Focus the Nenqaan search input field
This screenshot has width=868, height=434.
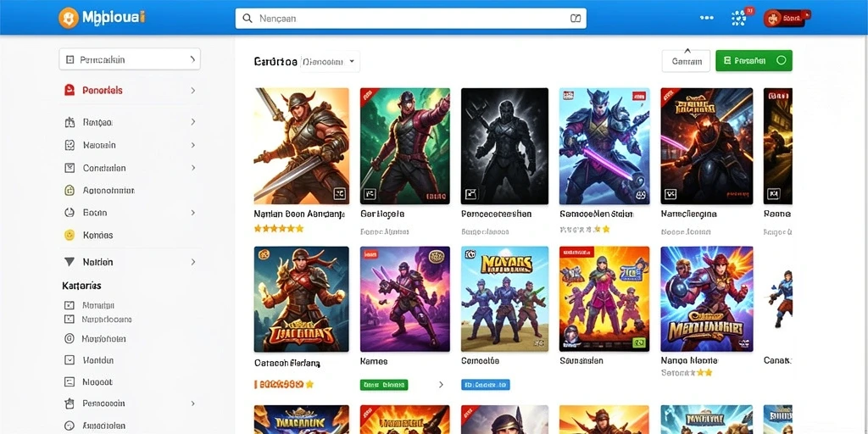[x=410, y=19]
